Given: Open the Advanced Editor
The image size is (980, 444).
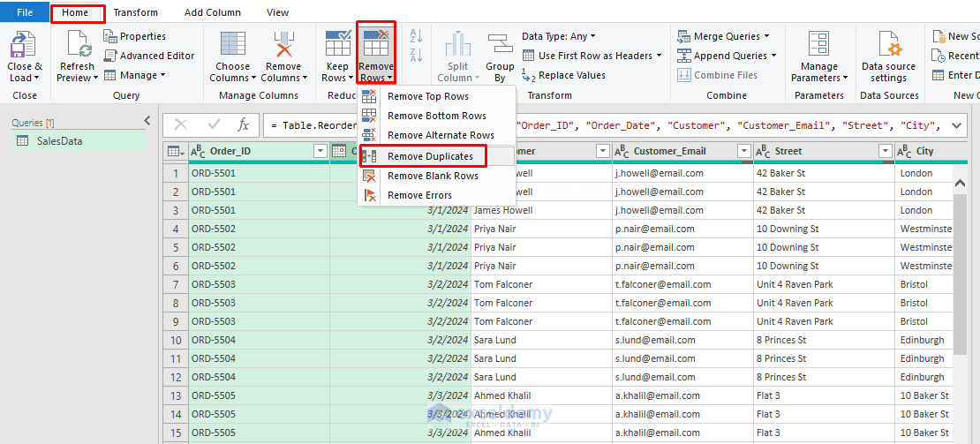Looking at the screenshot, I should pos(148,56).
